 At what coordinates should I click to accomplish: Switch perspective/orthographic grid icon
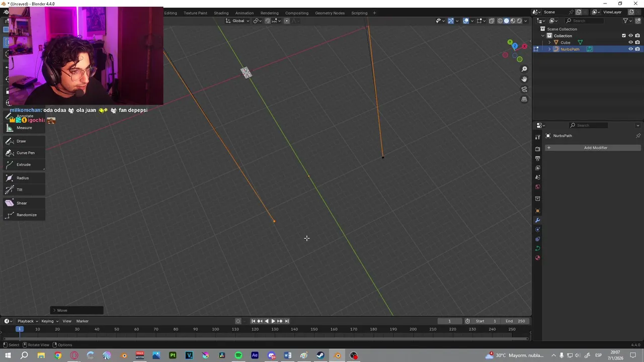pyautogui.click(x=524, y=99)
